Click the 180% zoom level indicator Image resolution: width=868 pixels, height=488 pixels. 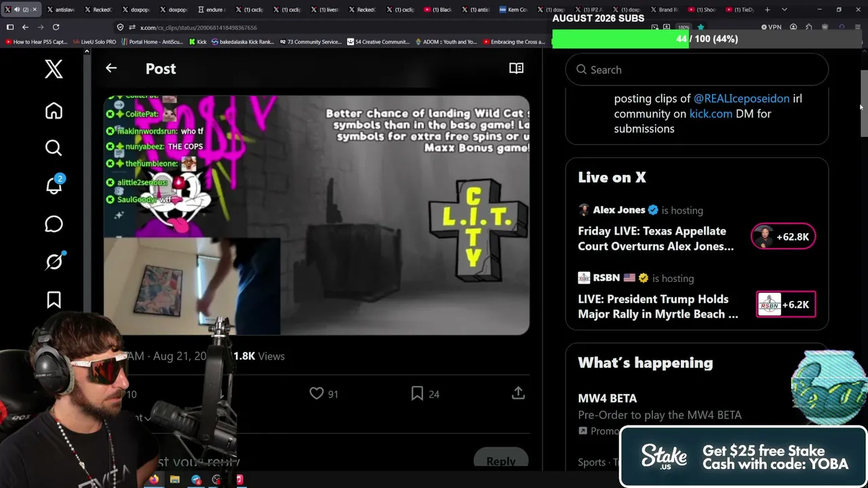pos(684,27)
